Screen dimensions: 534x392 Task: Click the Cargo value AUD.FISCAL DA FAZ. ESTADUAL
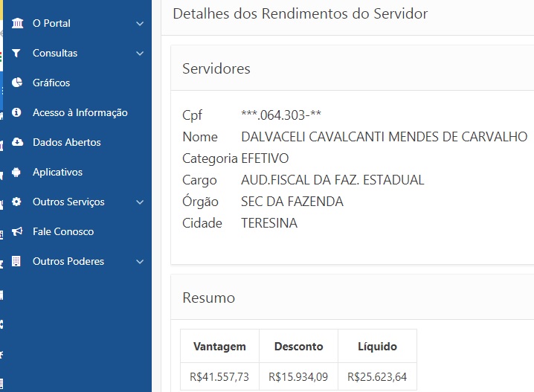pos(332,180)
